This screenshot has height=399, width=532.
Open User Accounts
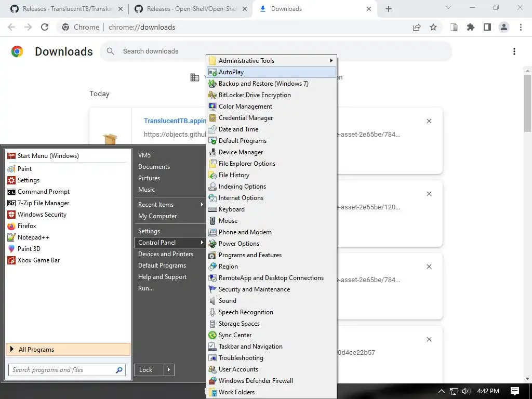click(271, 369)
